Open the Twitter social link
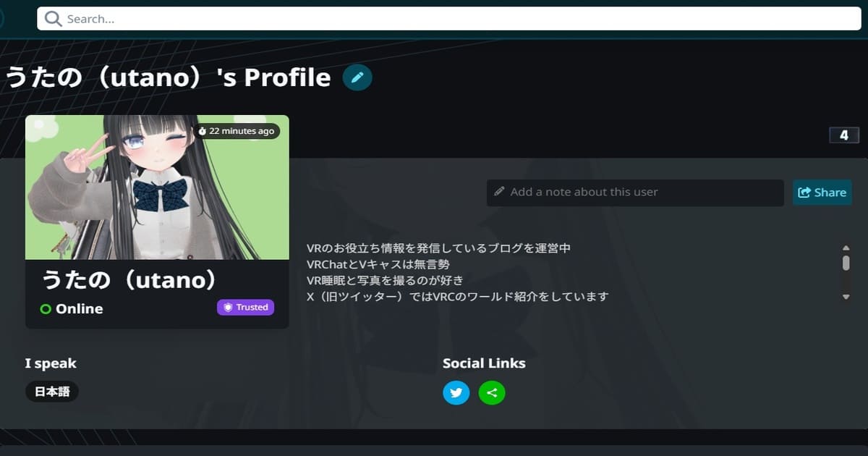Screen dimensions: 868x456 point(456,392)
